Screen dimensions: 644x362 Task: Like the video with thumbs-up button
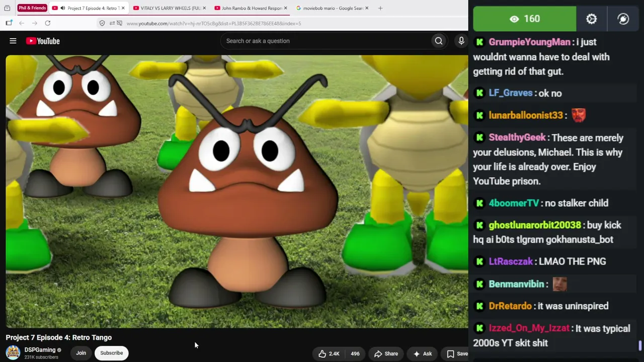click(329, 353)
